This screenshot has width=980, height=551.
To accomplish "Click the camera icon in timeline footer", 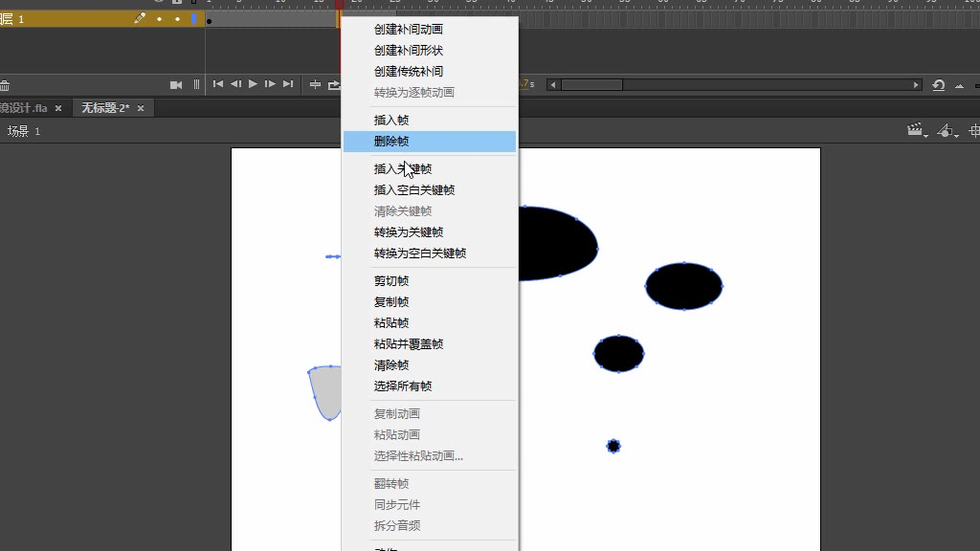I will click(176, 84).
